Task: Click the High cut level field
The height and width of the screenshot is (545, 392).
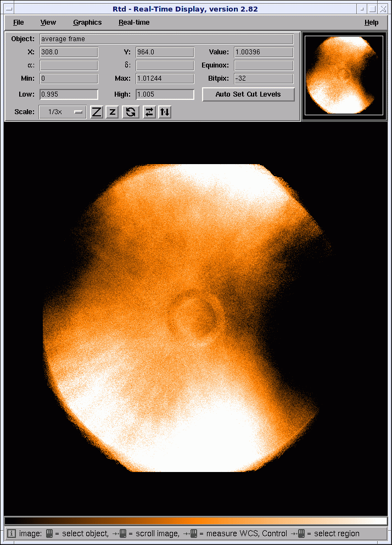Action: coord(165,94)
